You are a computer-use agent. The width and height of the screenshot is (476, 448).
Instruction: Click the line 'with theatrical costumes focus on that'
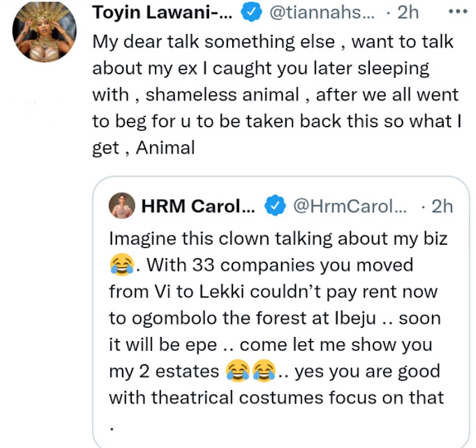(276, 397)
